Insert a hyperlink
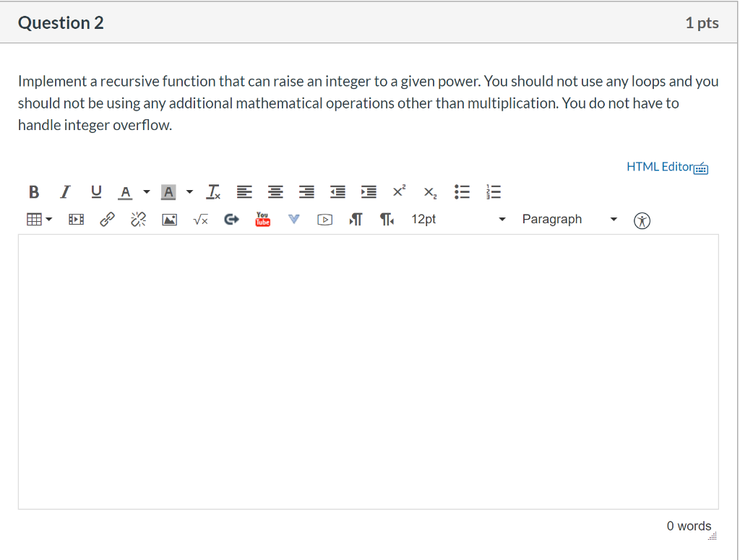The height and width of the screenshot is (560, 740). pos(107,219)
